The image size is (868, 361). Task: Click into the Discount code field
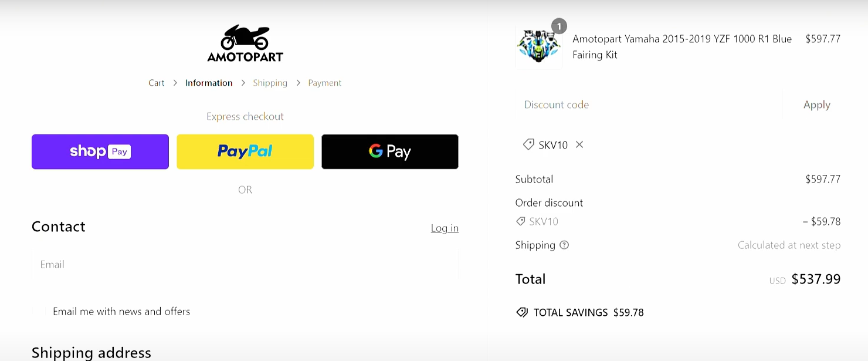648,104
